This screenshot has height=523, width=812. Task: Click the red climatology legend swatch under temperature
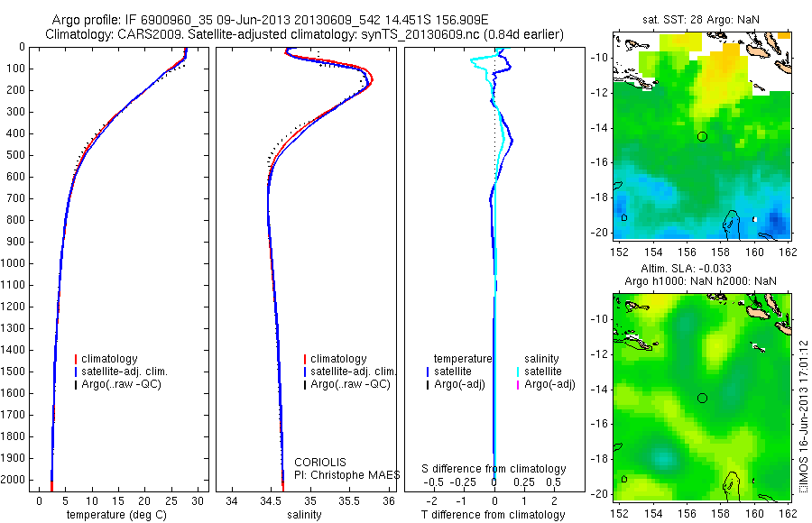(76, 359)
